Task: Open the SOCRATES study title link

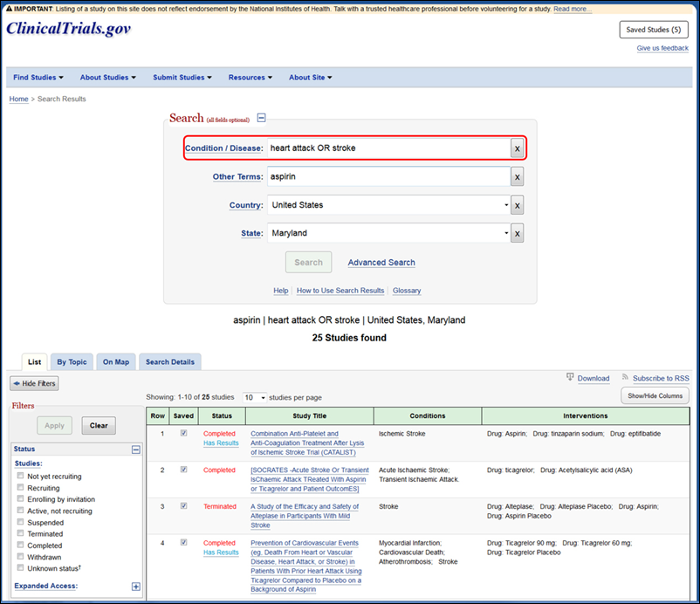Action: click(x=310, y=479)
